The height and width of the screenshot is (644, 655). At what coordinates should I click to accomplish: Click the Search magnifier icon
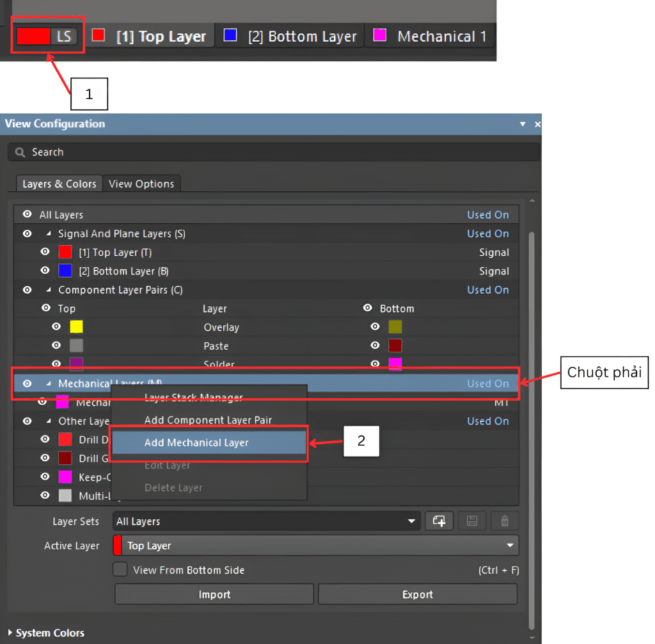tap(20, 152)
